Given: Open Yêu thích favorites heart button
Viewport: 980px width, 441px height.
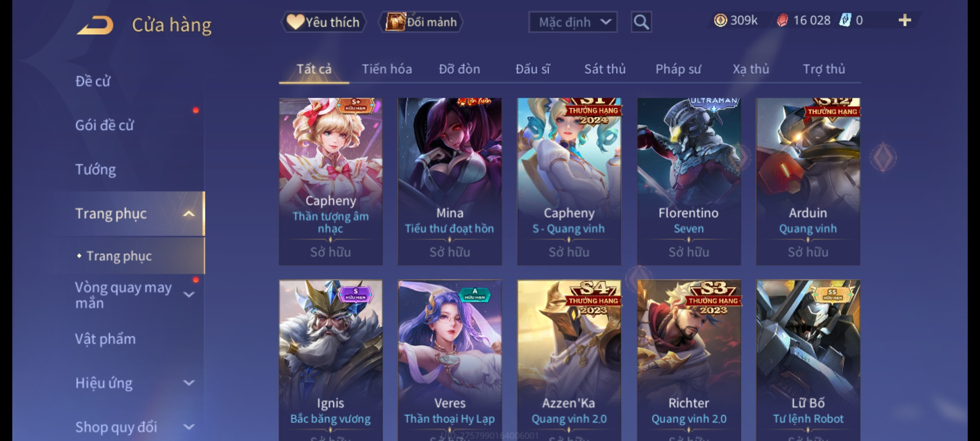Looking at the screenshot, I should point(323,22).
